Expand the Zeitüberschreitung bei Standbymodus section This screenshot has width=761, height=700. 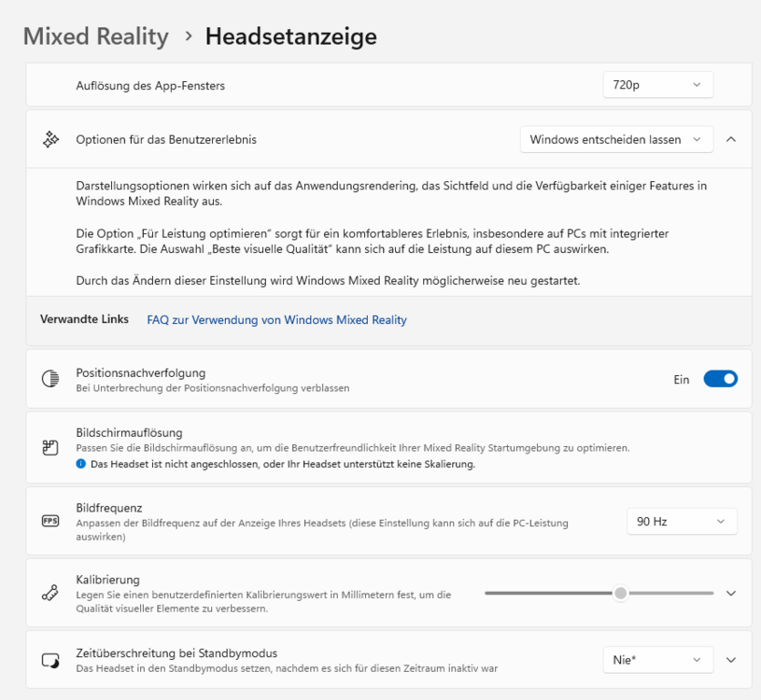click(x=731, y=660)
